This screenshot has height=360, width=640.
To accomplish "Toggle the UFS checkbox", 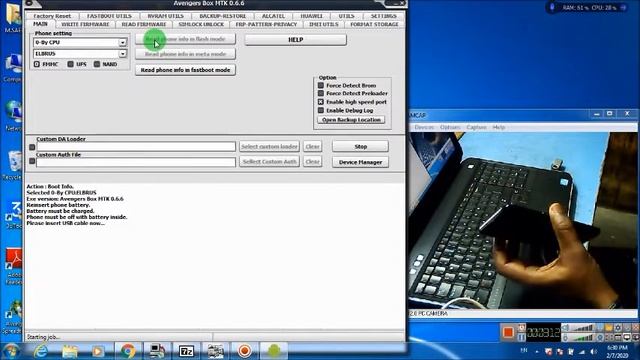I will coord(71,64).
